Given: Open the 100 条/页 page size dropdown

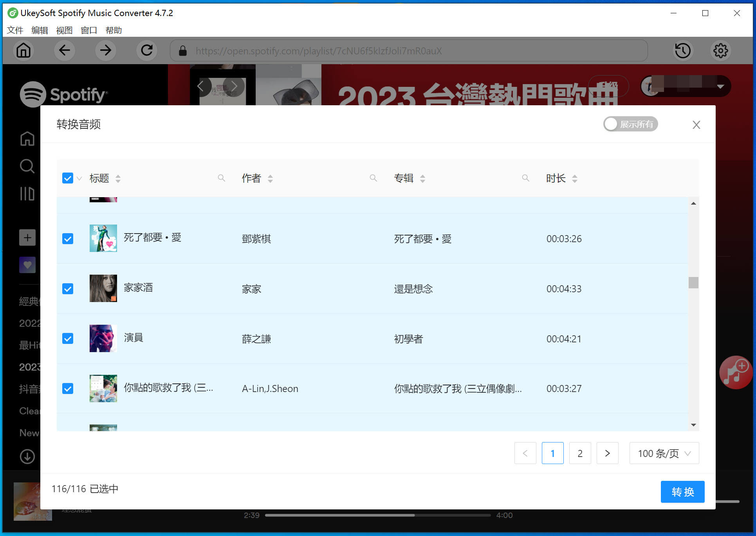Looking at the screenshot, I should [664, 453].
